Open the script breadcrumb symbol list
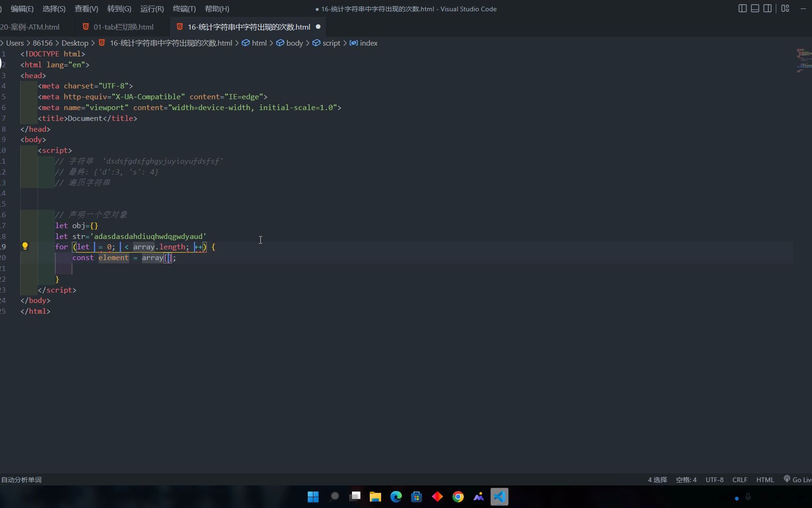 coord(331,43)
